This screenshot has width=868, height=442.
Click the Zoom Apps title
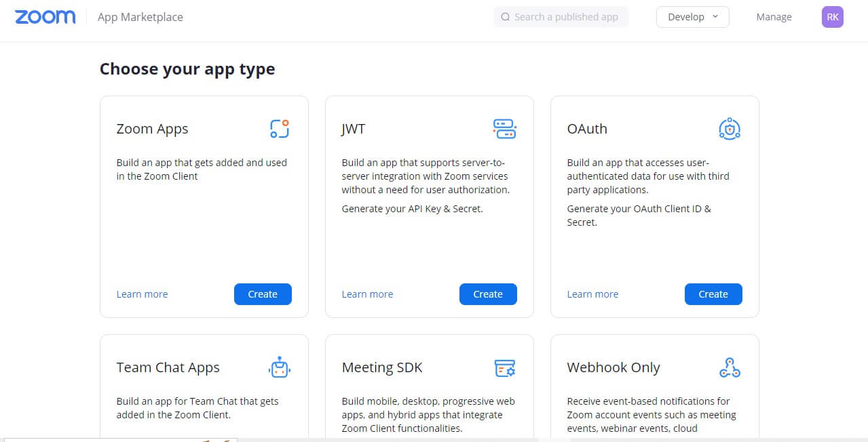(x=152, y=129)
